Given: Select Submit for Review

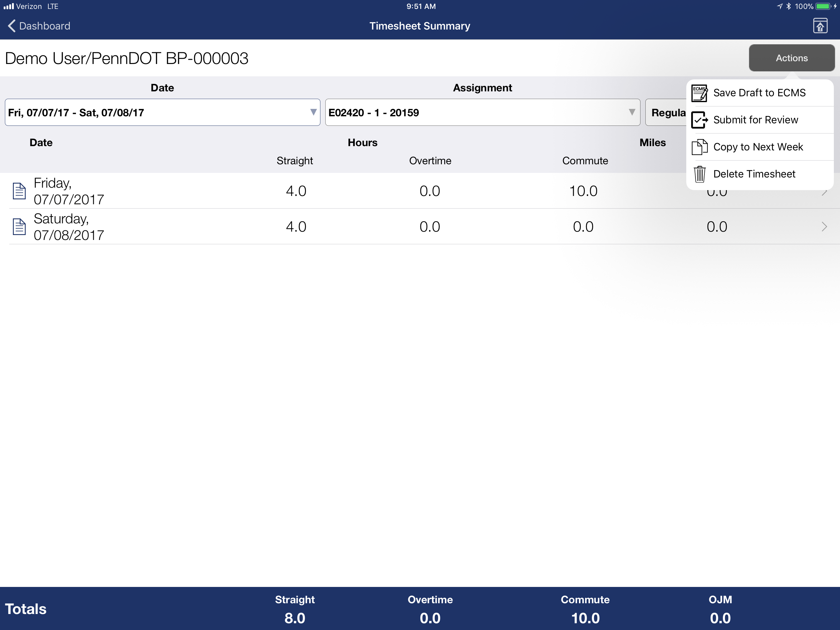Looking at the screenshot, I should click(759, 120).
